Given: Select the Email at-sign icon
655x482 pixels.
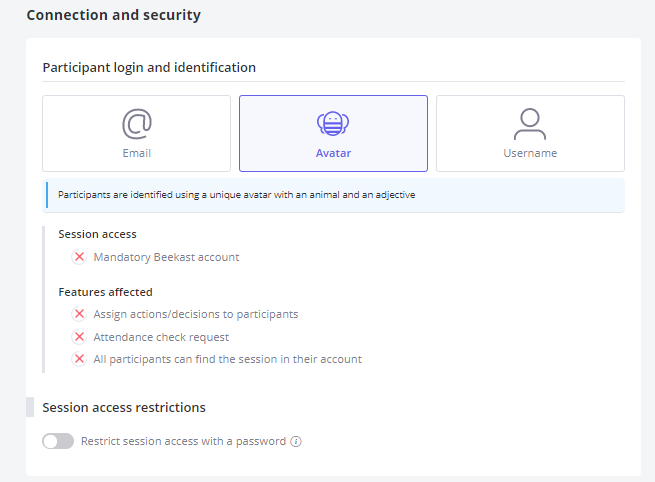Looking at the screenshot, I should (x=137, y=124).
